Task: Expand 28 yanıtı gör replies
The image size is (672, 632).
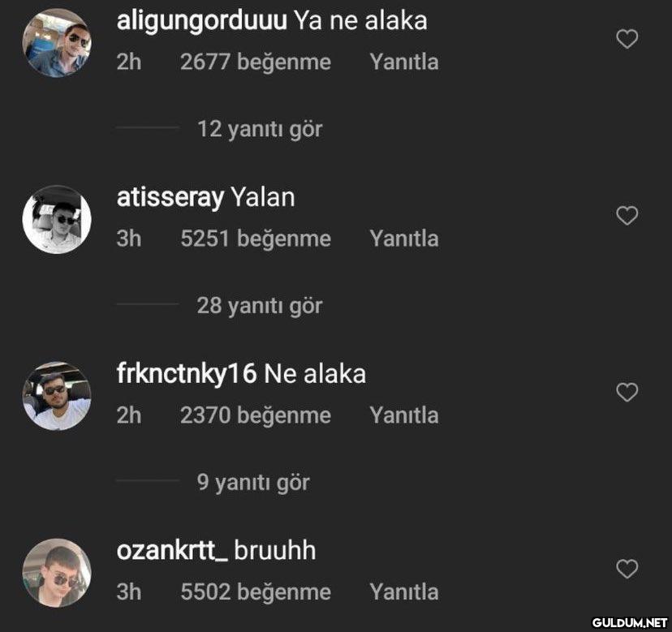Action: tap(259, 306)
